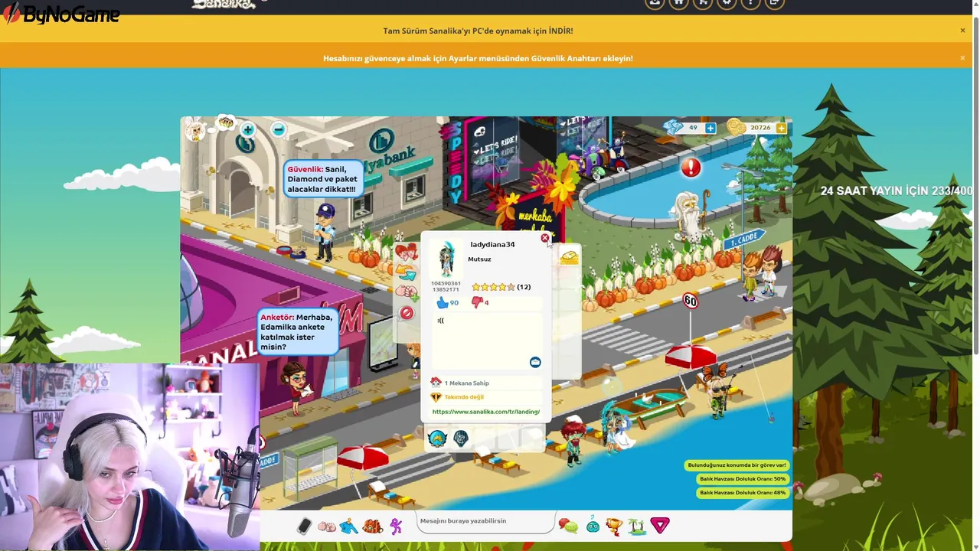Block user with red prohibited icon

tap(407, 313)
